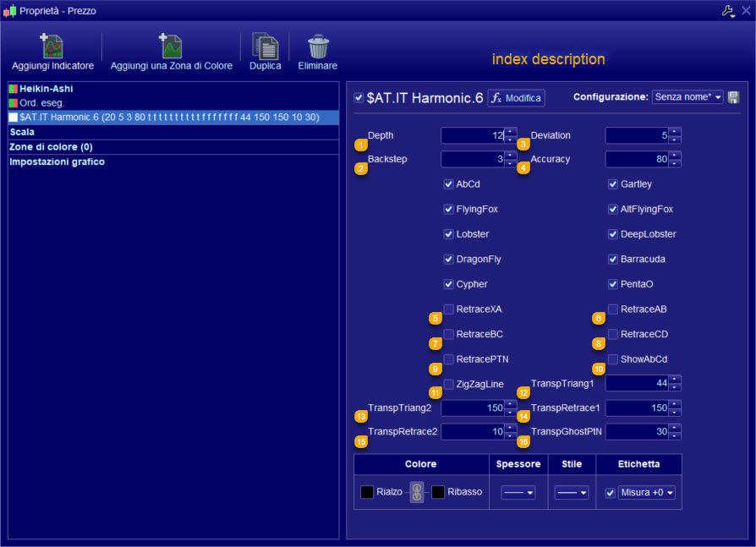This screenshot has width=756, height=547.
Task: Toggle the Etichetta label checkbox
Action: point(611,493)
